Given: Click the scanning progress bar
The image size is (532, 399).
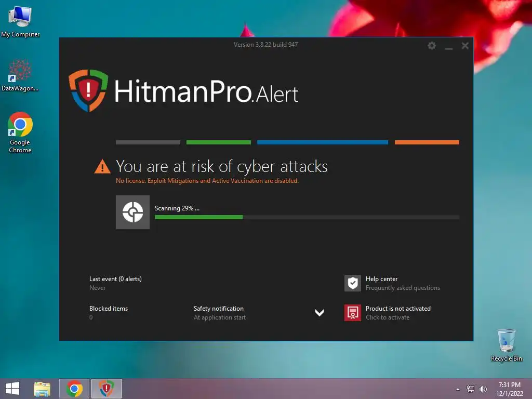Looking at the screenshot, I should tap(307, 217).
